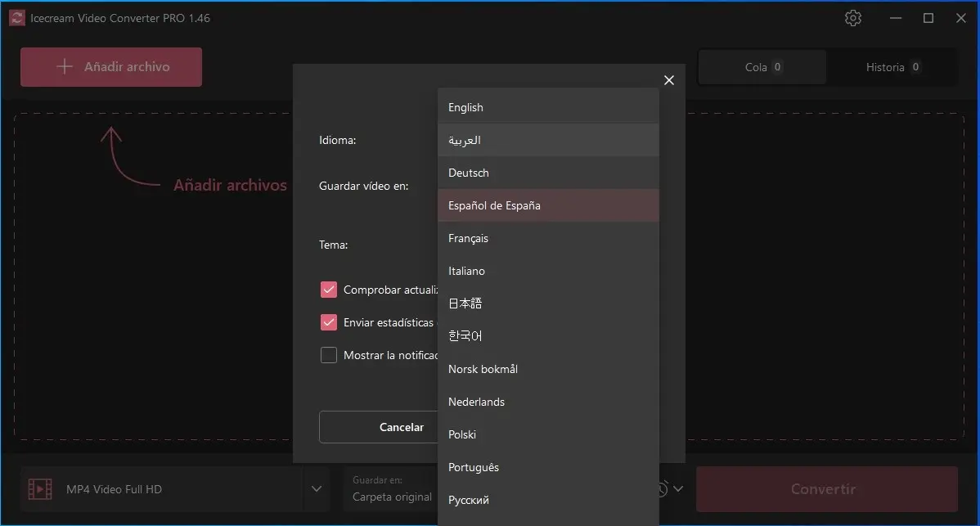Image resolution: width=980 pixels, height=526 pixels.
Task: Click the Añadir archivo button
Action: click(x=111, y=67)
